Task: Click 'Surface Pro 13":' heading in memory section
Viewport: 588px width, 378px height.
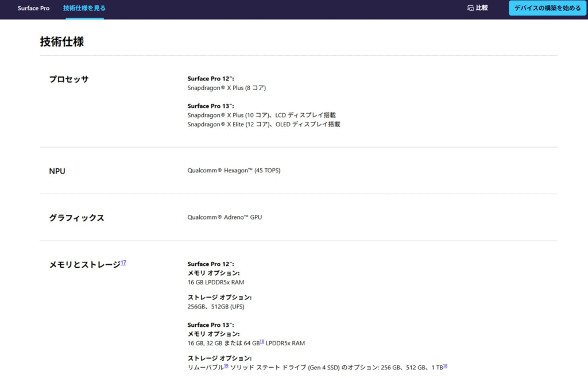Action: 211,325
